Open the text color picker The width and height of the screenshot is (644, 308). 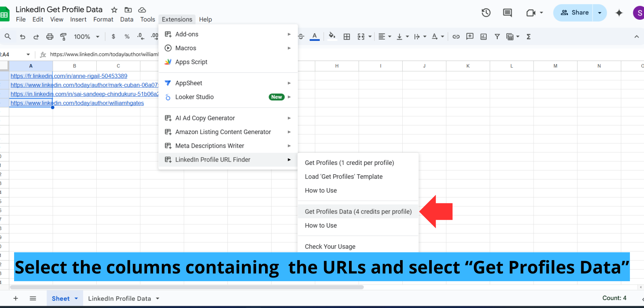(314, 37)
